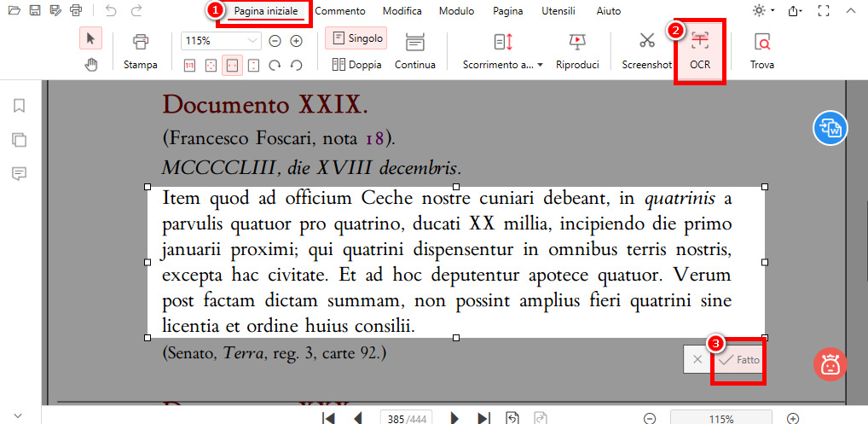This screenshot has height=424, width=868.
Task: Open the Trova search tool
Action: [762, 53]
